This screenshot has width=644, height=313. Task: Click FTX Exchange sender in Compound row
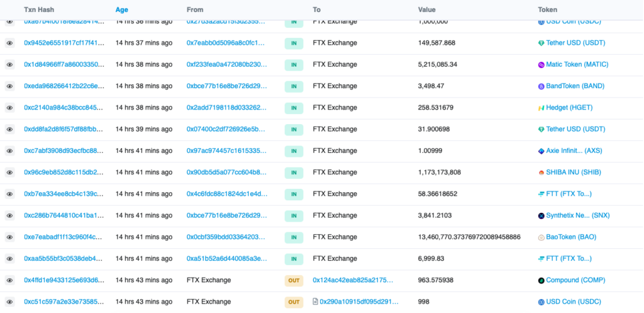(x=209, y=280)
